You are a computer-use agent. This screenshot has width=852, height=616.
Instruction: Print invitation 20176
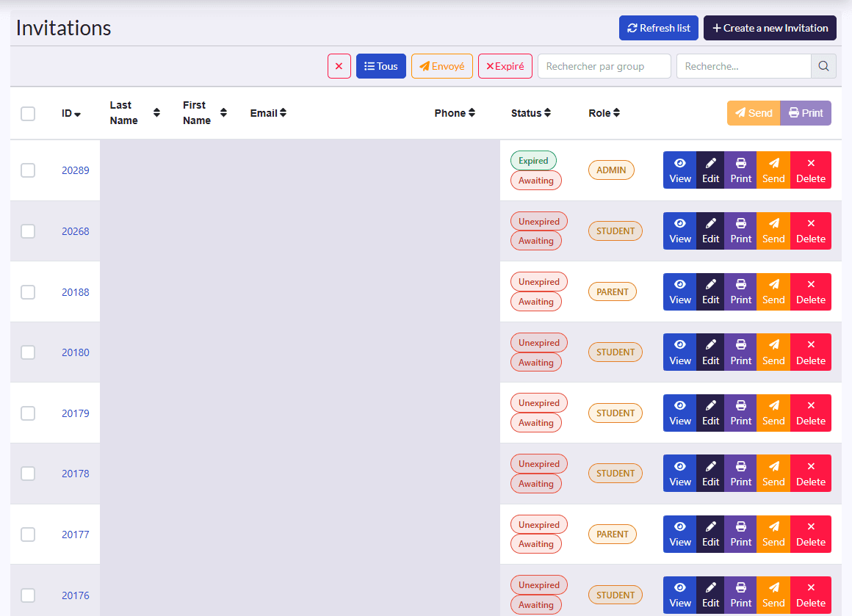[x=740, y=595]
